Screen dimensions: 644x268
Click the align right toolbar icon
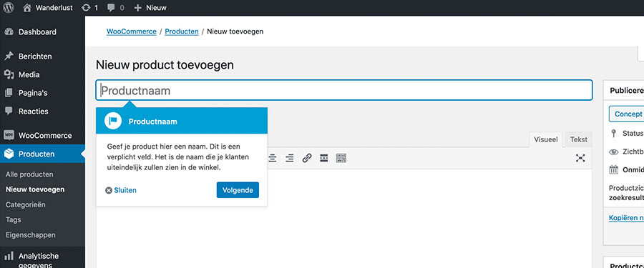coord(290,158)
